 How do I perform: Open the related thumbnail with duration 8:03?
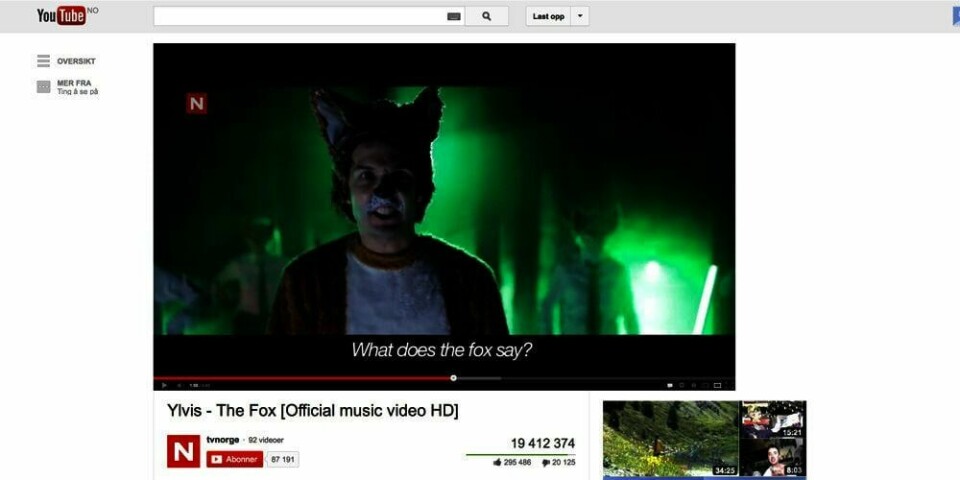click(773, 457)
